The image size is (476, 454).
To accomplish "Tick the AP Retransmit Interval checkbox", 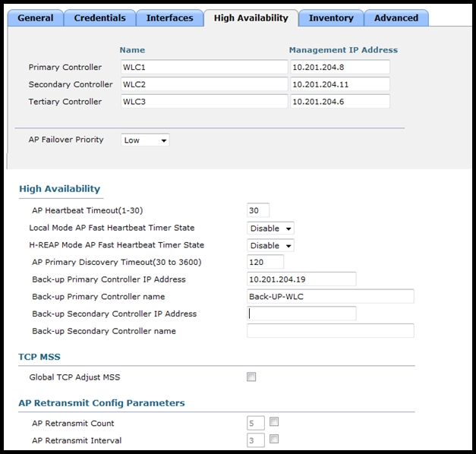I will click(274, 439).
